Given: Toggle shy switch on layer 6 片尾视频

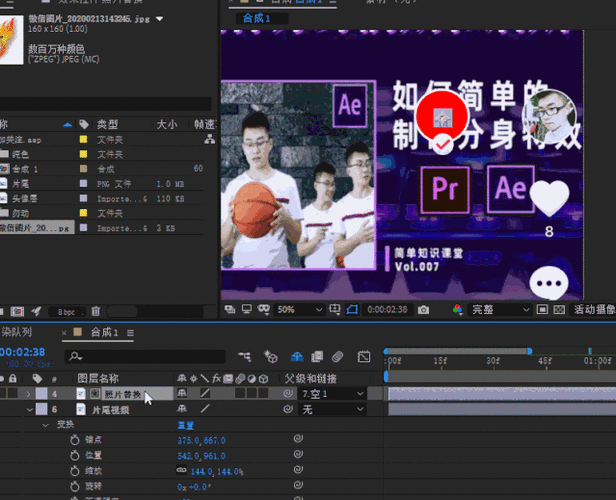Looking at the screenshot, I should [182, 409].
